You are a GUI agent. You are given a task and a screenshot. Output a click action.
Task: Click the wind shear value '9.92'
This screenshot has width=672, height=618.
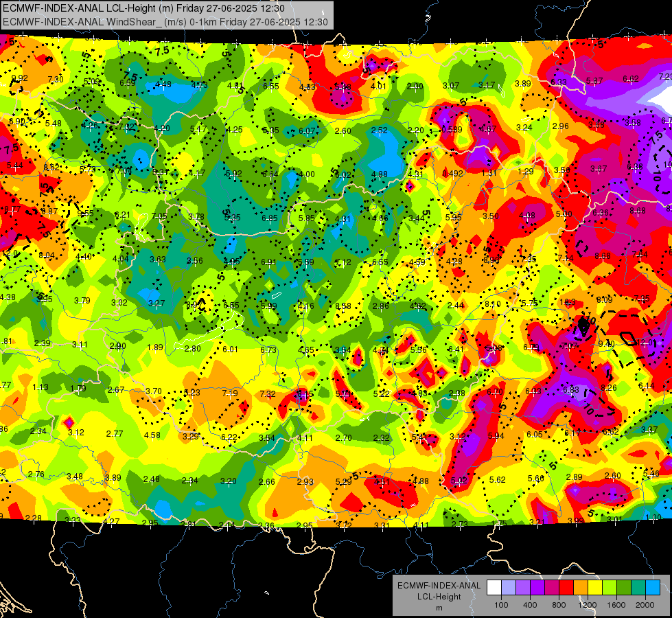pyautogui.click(x=19, y=78)
